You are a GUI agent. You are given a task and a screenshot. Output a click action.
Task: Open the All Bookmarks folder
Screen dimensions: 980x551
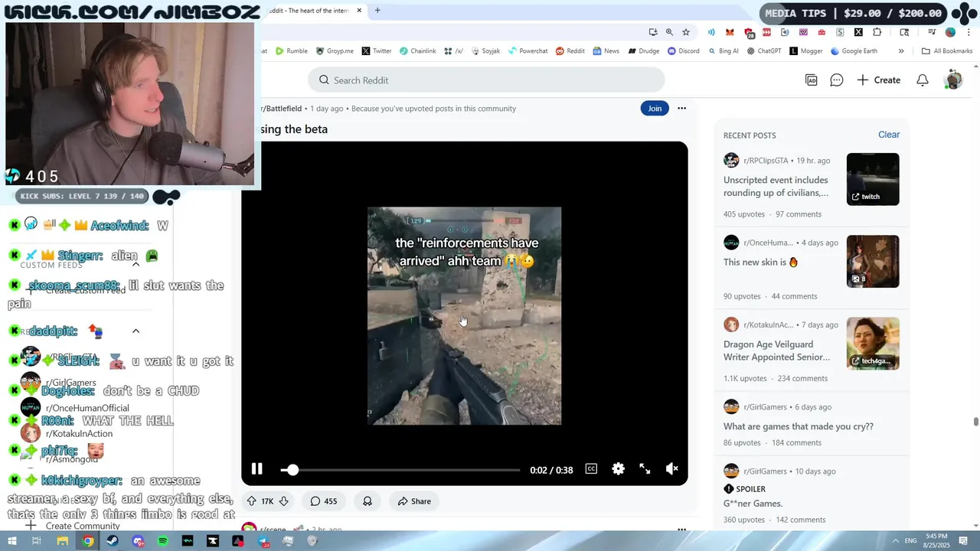click(x=947, y=51)
